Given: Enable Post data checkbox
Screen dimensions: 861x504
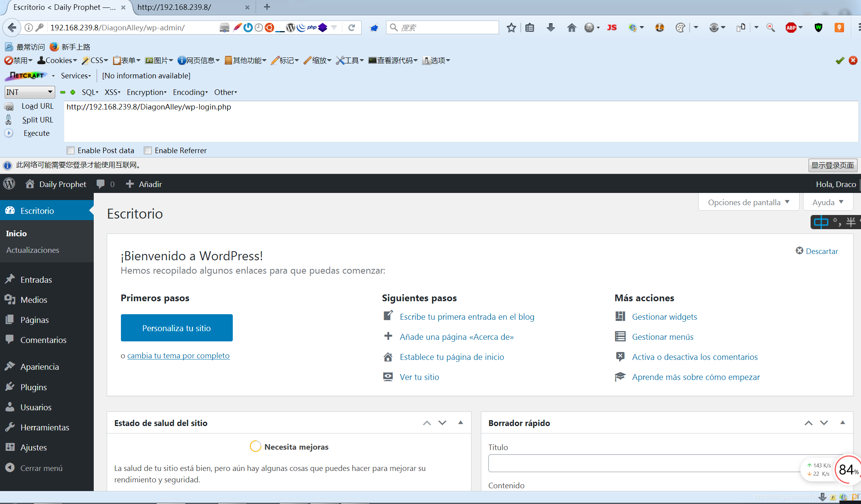Looking at the screenshot, I should click(x=71, y=150).
